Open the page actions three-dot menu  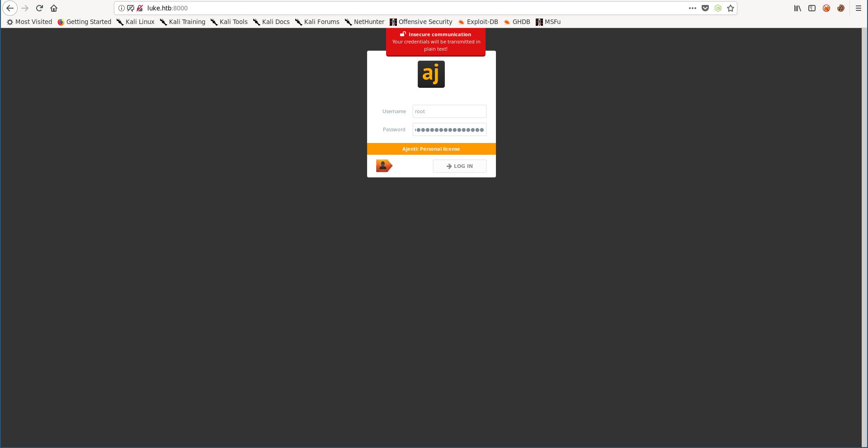tap(692, 8)
